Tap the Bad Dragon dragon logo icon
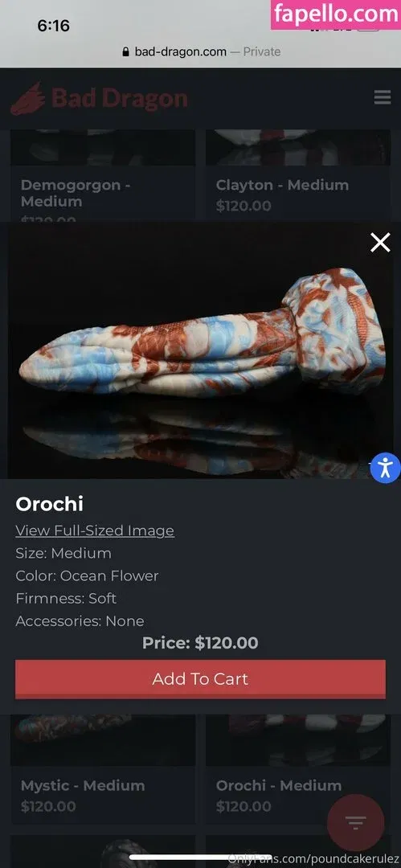 [x=28, y=99]
